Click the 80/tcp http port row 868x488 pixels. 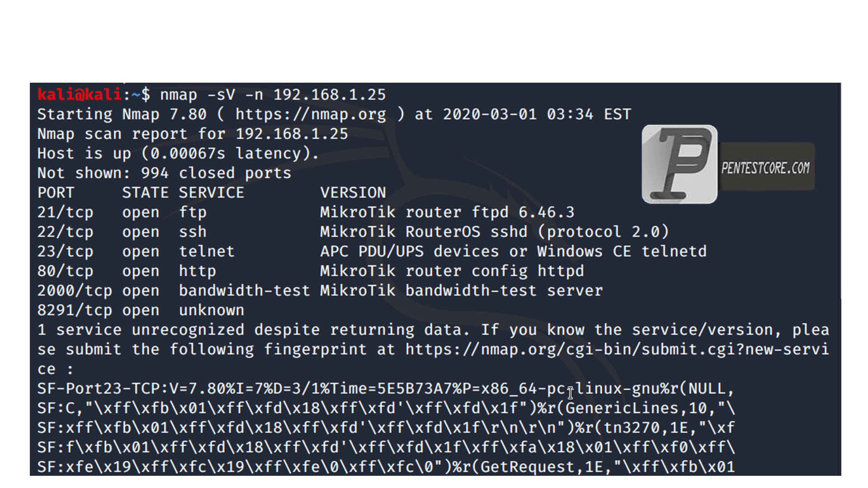[311, 271]
